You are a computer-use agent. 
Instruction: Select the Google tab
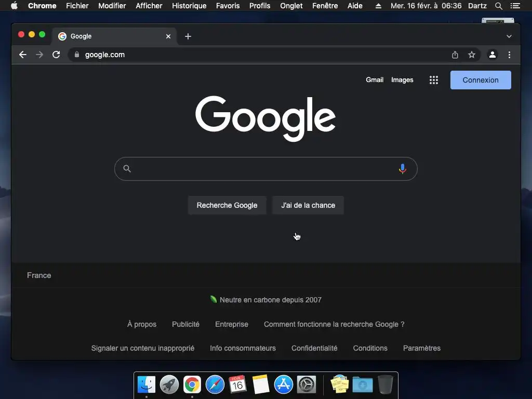[x=114, y=36]
